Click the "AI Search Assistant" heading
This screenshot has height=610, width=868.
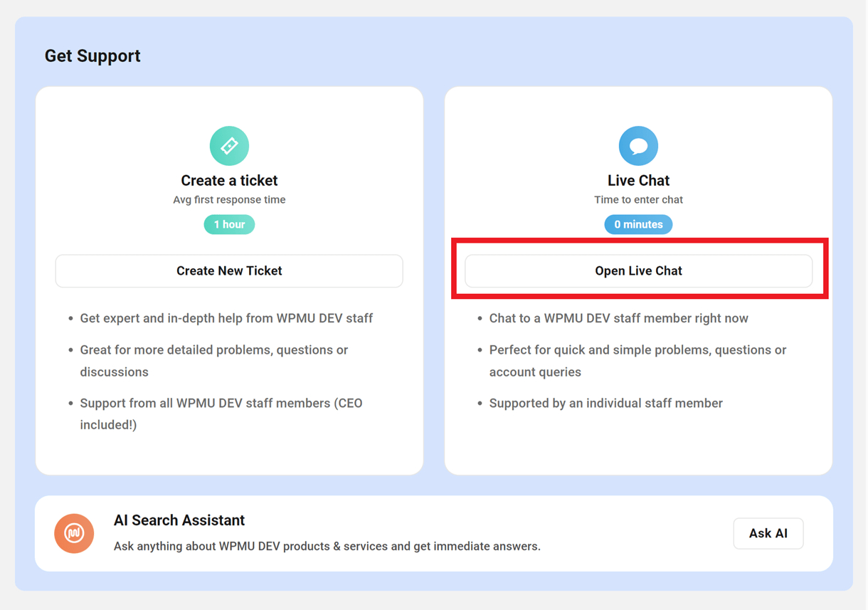(x=179, y=520)
